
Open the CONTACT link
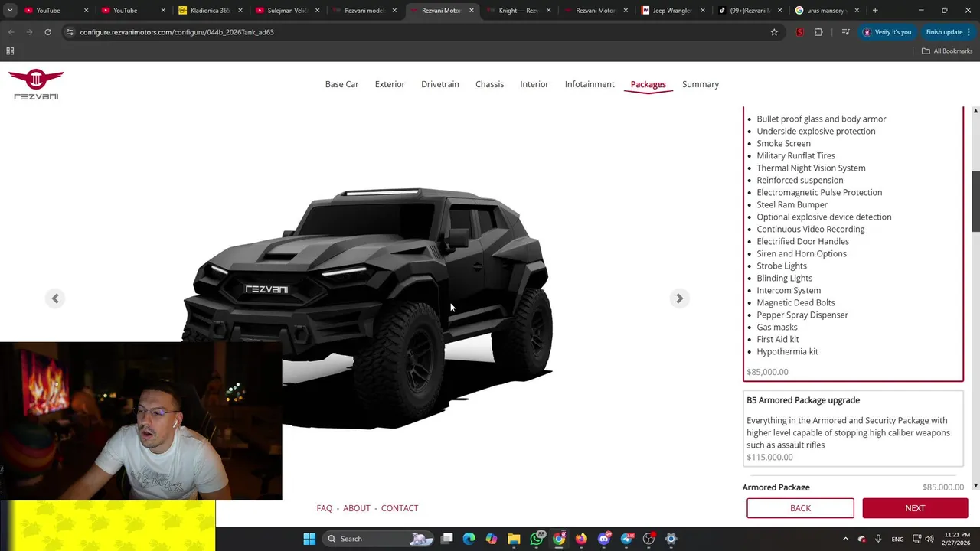(400, 508)
